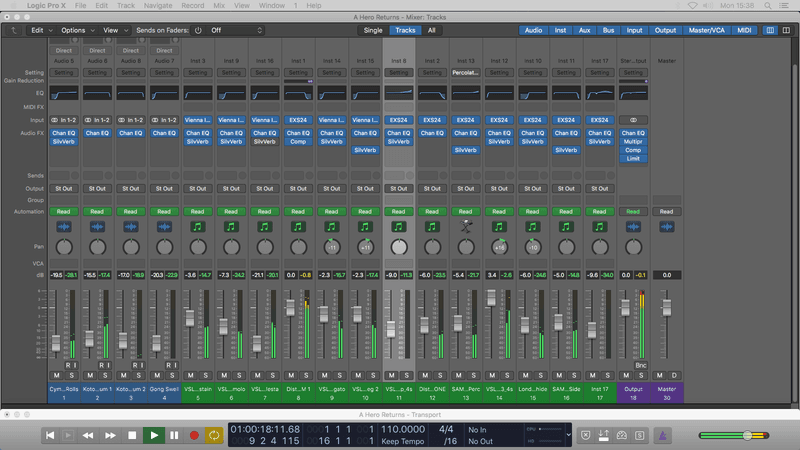Switch mixer to All view

point(432,30)
